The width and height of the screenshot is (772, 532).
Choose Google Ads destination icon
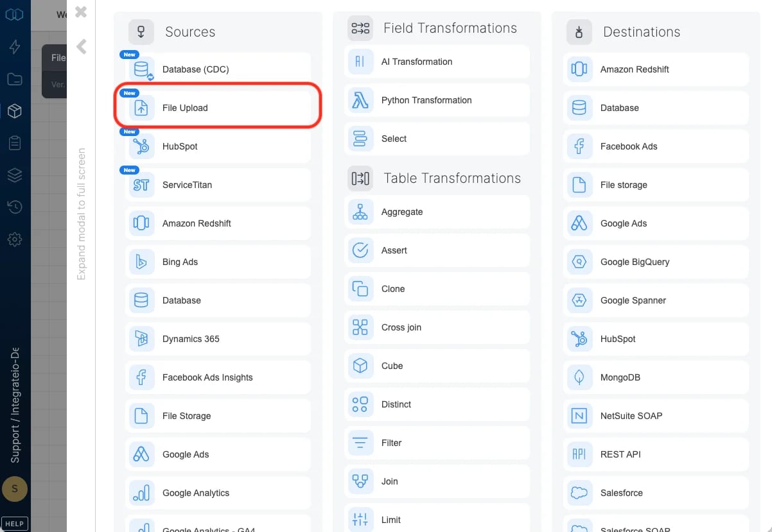pos(579,223)
